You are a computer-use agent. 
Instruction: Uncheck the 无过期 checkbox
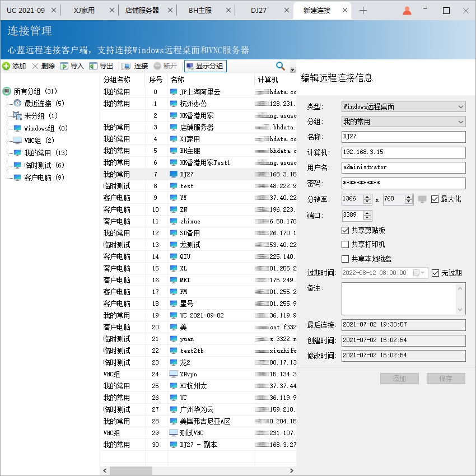435,273
